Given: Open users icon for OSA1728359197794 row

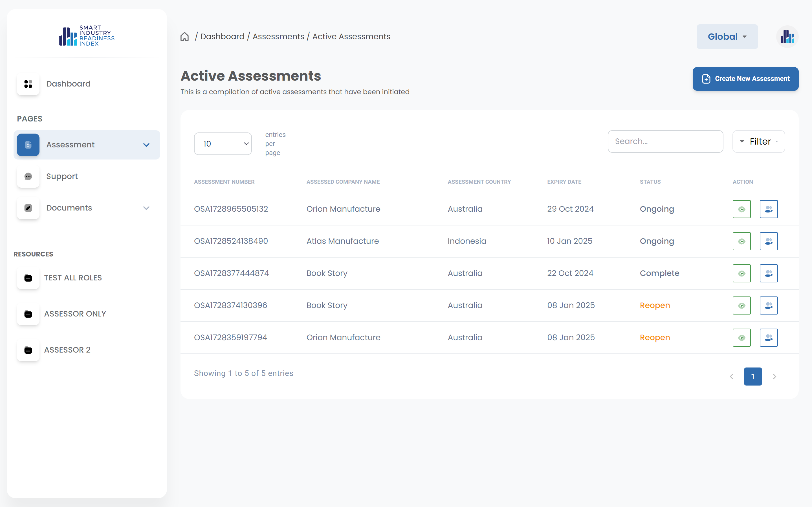Looking at the screenshot, I should pyautogui.click(x=768, y=338).
